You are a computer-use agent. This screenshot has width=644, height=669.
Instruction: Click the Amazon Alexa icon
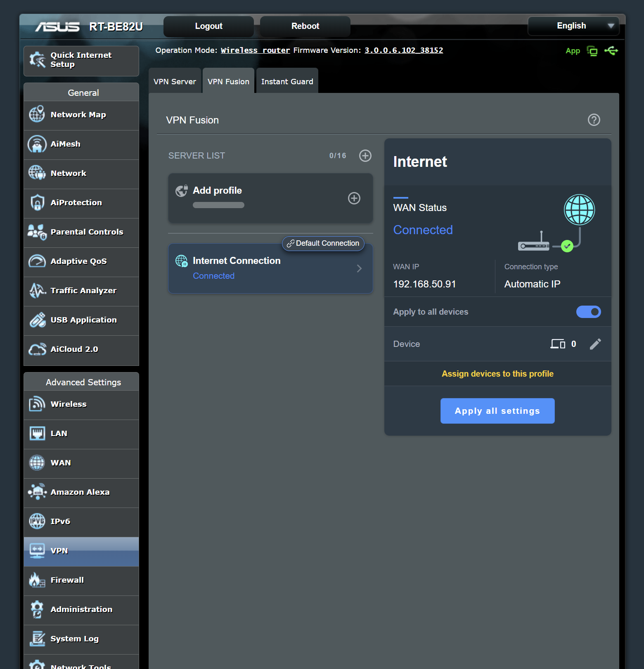click(x=37, y=492)
